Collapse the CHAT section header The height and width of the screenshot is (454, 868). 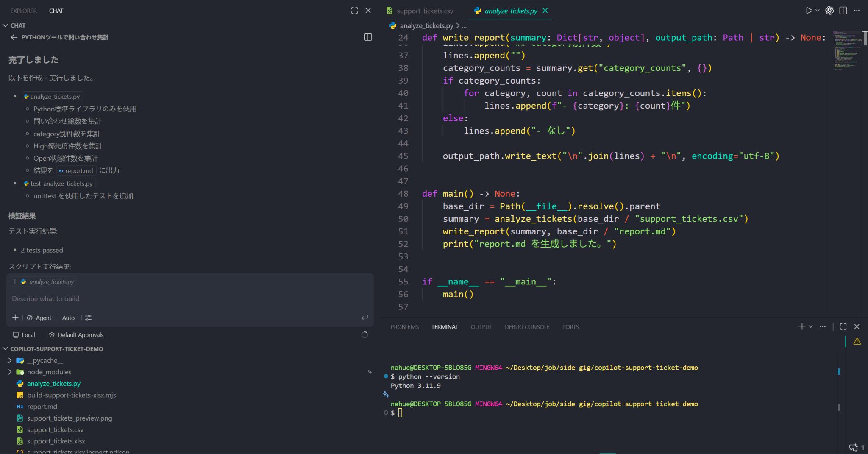point(14,25)
